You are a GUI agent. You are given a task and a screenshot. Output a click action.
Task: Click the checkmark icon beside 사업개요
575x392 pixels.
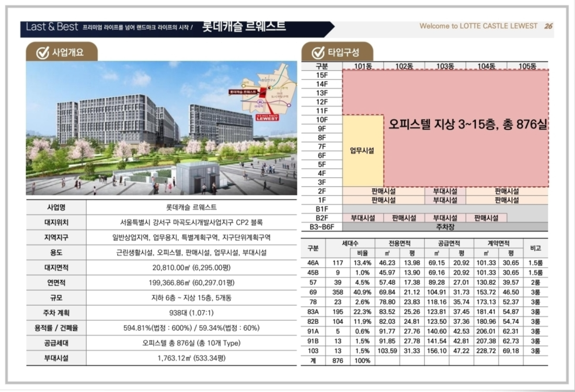pos(42,53)
